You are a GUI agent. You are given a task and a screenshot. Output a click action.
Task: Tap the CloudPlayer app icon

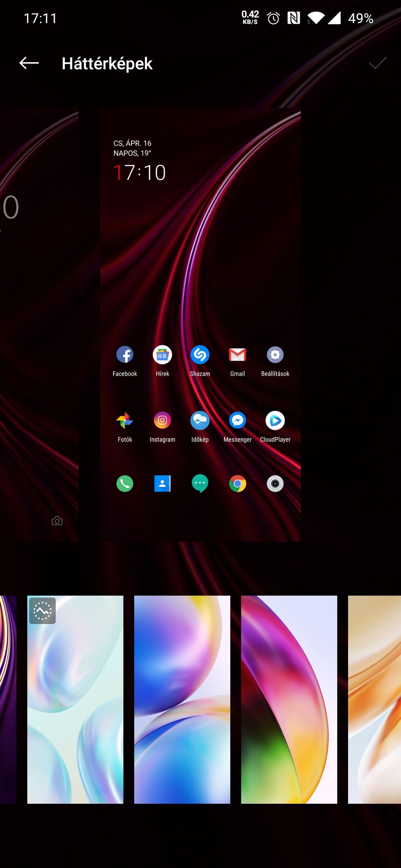(x=275, y=420)
